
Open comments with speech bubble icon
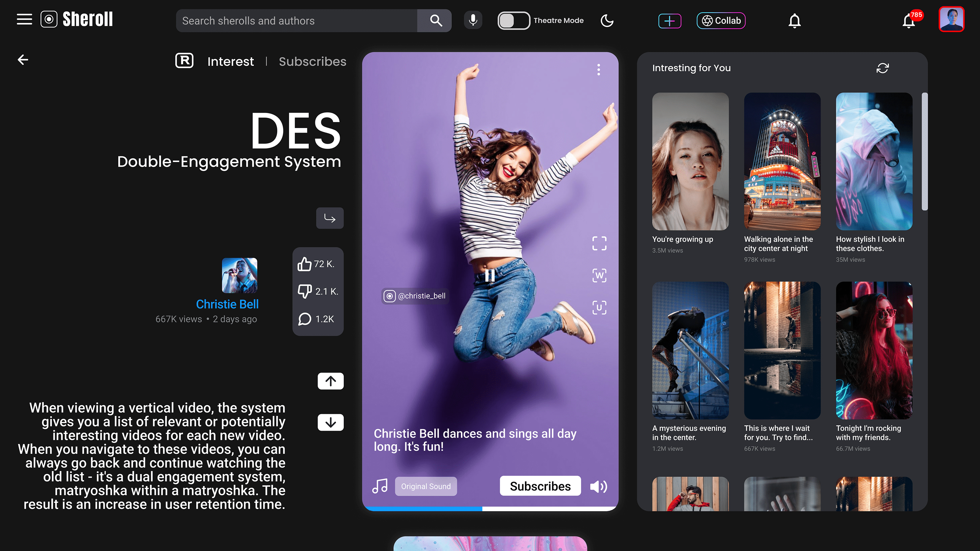pos(305,319)
